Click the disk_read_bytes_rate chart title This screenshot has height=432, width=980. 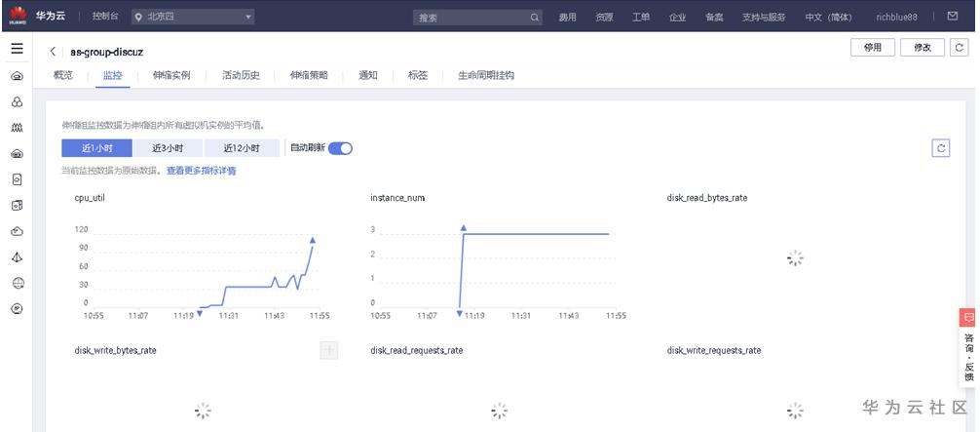click(707, 198)
